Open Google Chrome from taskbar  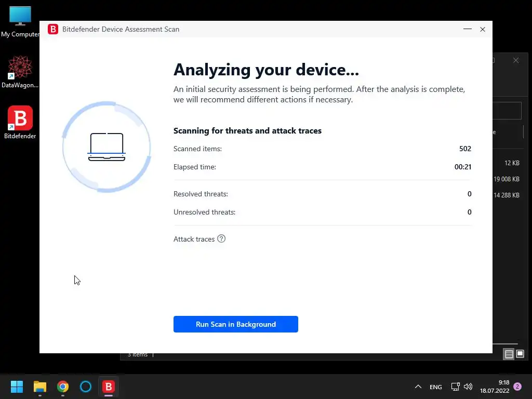[x=63, y=387]
